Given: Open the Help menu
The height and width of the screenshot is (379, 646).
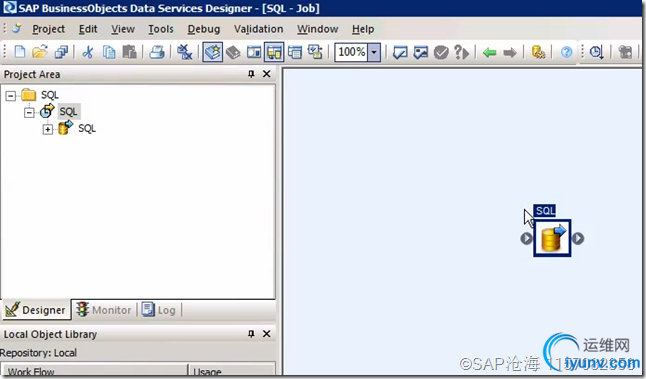Looking at the screenshot, I should (363, 29).
